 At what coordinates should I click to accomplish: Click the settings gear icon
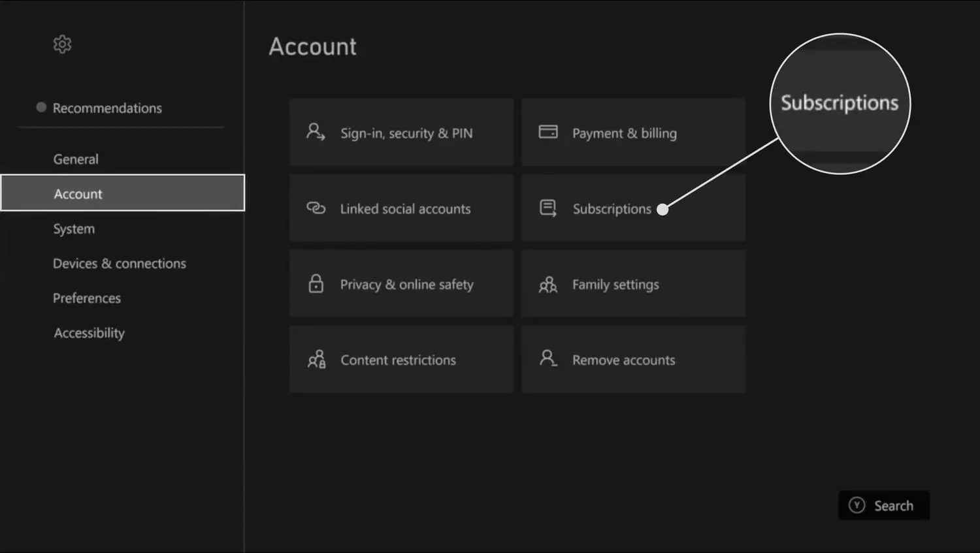(x=62, y=44)
